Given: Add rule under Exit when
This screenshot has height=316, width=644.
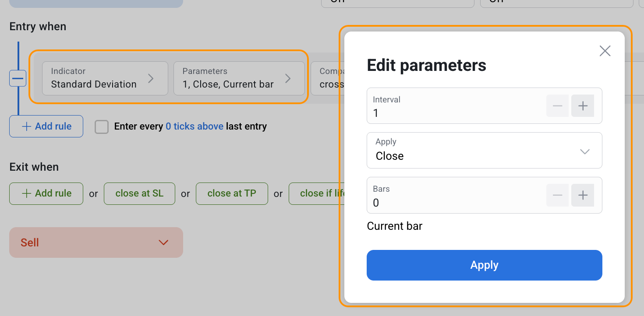Looking at the screenshot, I should click(x=46, y=193).
